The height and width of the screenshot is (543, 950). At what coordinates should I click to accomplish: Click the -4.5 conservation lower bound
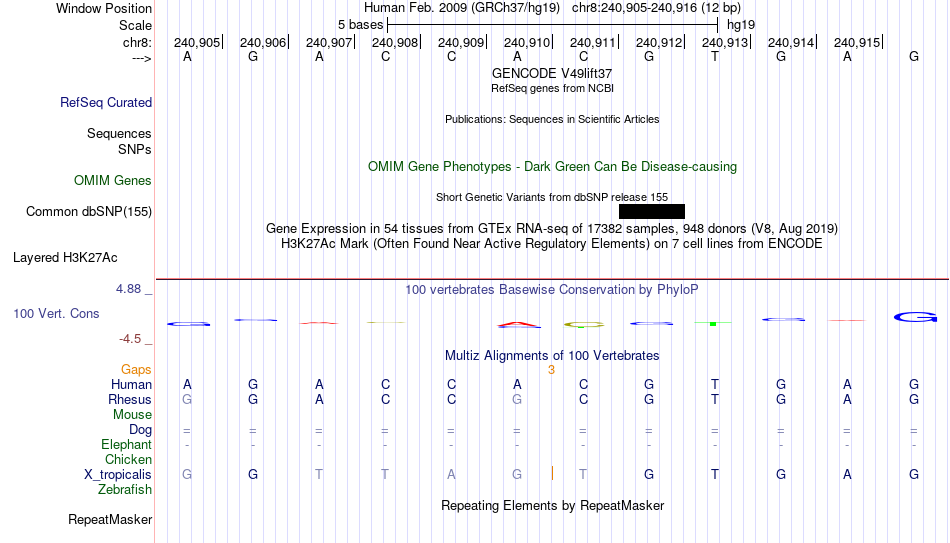pyautogui.click(x=130, y=339)
